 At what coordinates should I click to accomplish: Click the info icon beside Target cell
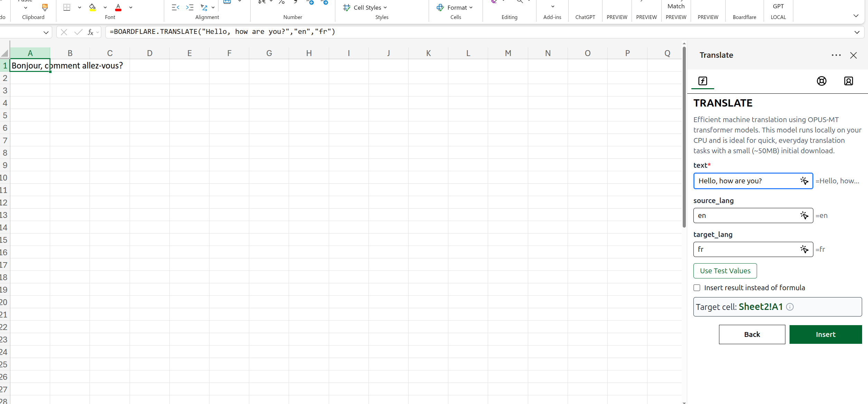(x=790, y=307)
